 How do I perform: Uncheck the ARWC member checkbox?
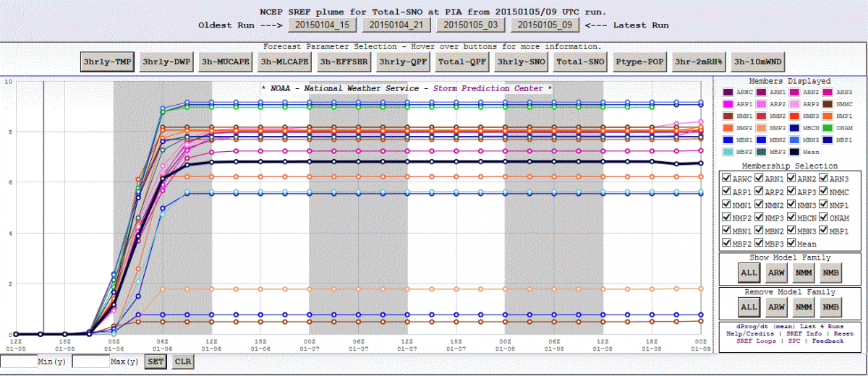728,179
